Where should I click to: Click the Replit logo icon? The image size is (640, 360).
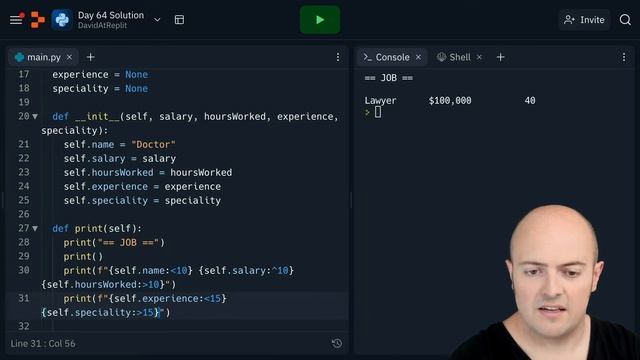(x=38, y=20)
